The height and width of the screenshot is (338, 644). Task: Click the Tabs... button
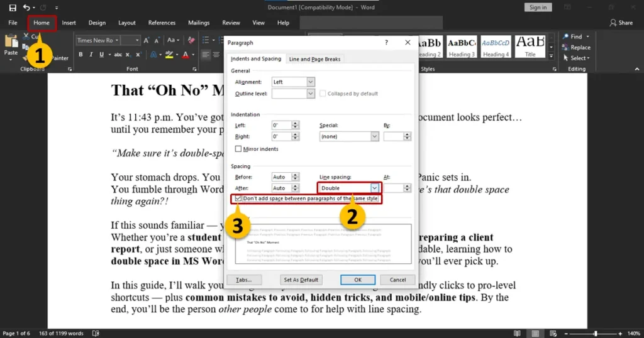pos(244,280)
